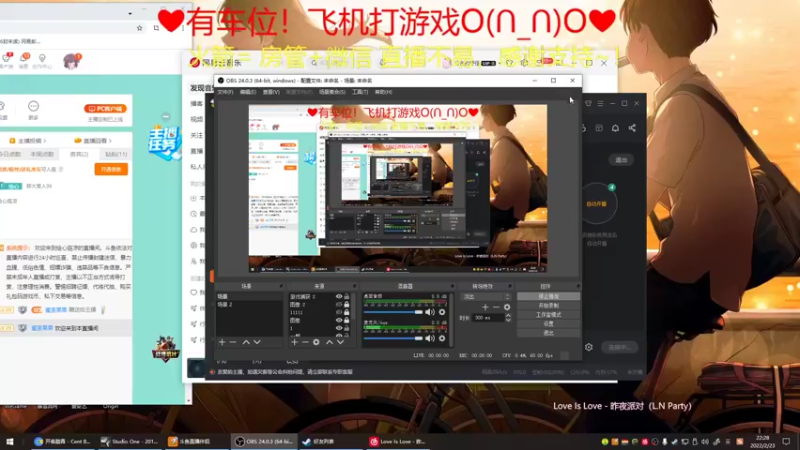Viewport: 800px width, 450px height.
Task: Move the scene down with the arrow
Action: [257, 342]
